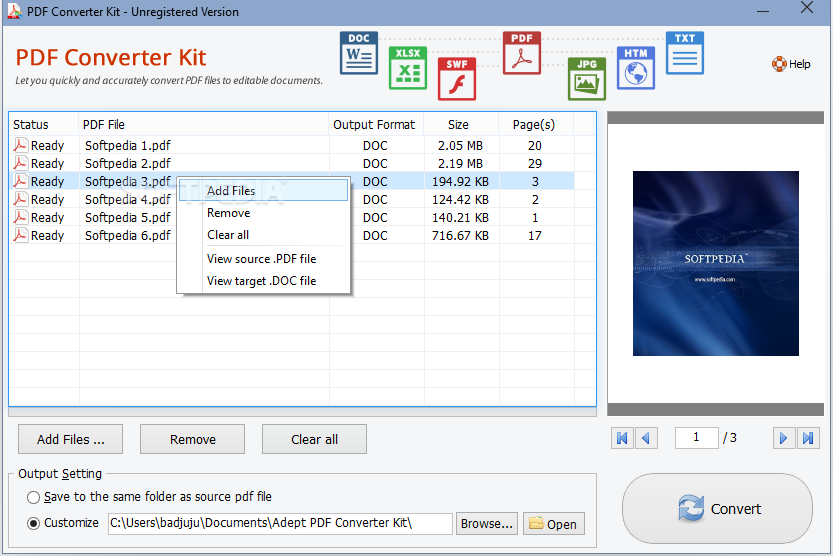Choose Add Files in context menu

pyautogui.click(x=263, y=190)
